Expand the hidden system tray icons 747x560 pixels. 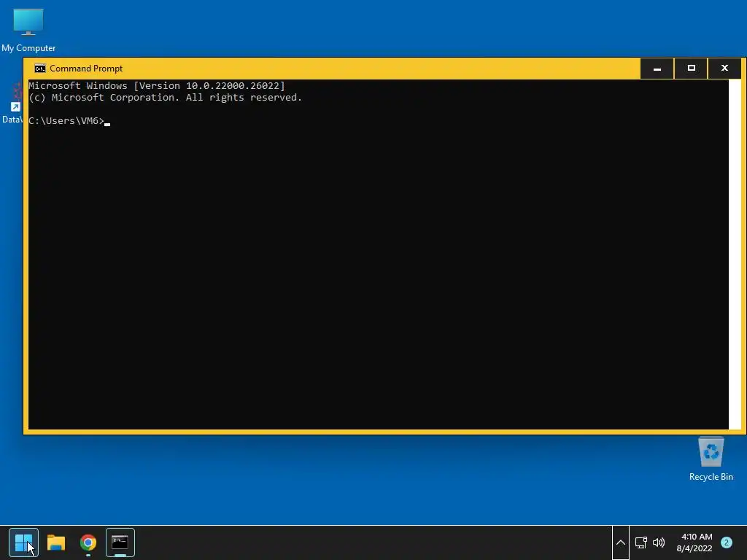click(x=620, y=542)
